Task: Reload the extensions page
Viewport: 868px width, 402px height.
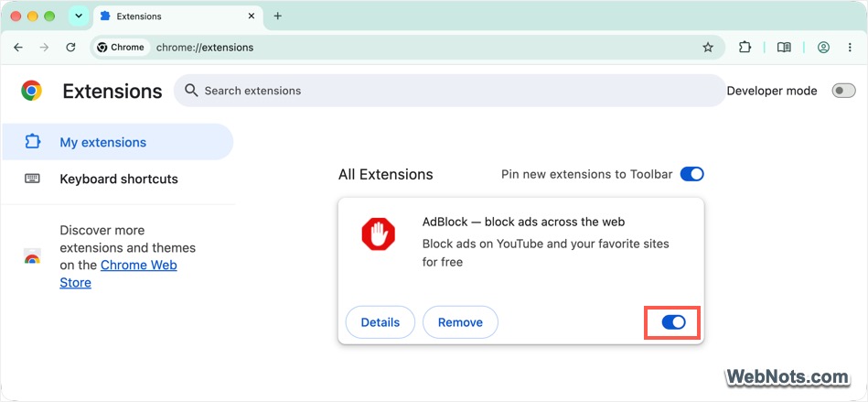Action: [x=70, y=48]
